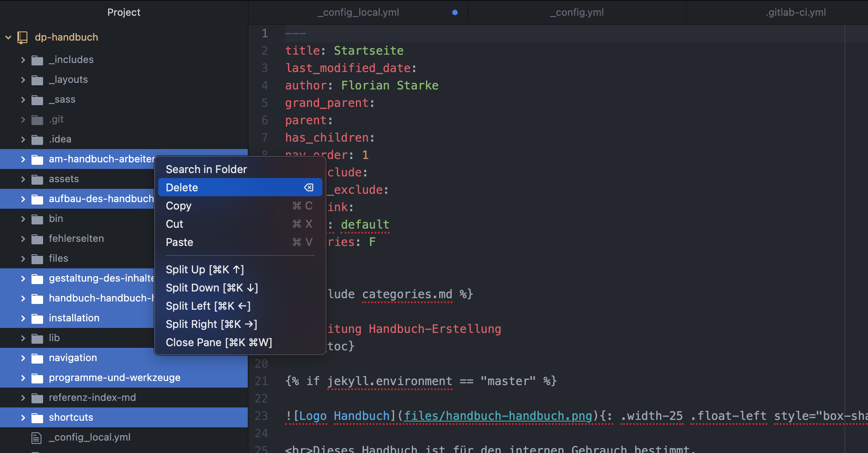Click the .git folder icon
Image resolution: width=868 pixels, height=453 pixels.
click(37, 120)
